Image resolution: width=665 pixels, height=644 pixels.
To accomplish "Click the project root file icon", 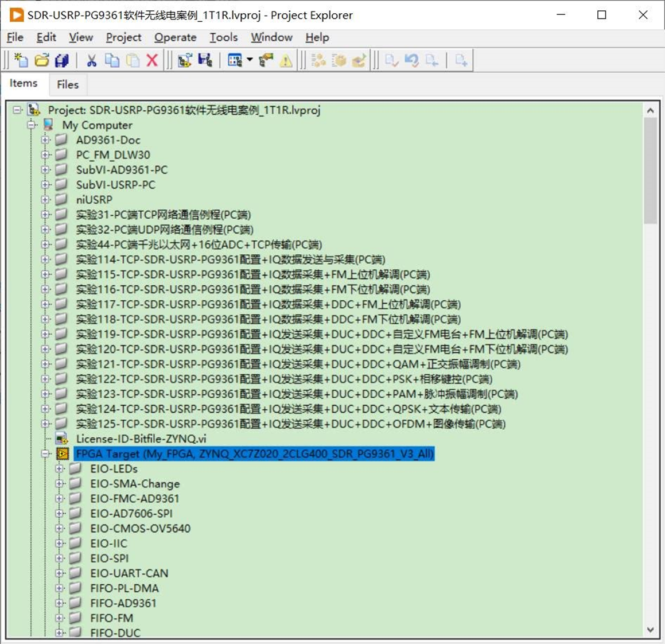I will pyautogui.click(x=33, y=110).
